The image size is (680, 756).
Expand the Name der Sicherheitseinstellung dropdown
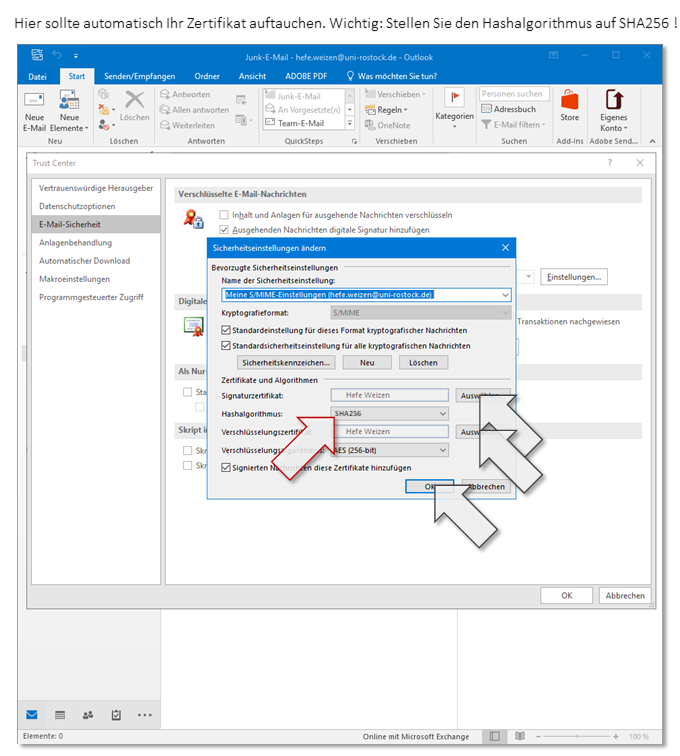[x=505, y=295]
